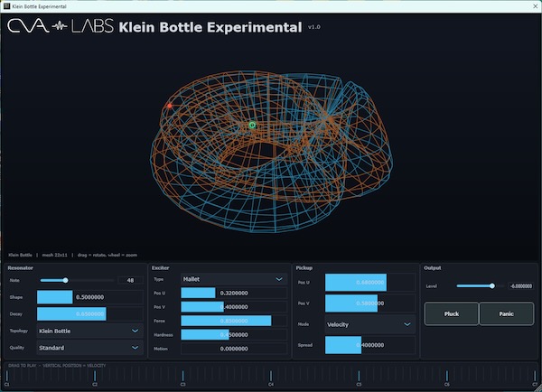Click the Resonator section title

(x=21, y=267)
